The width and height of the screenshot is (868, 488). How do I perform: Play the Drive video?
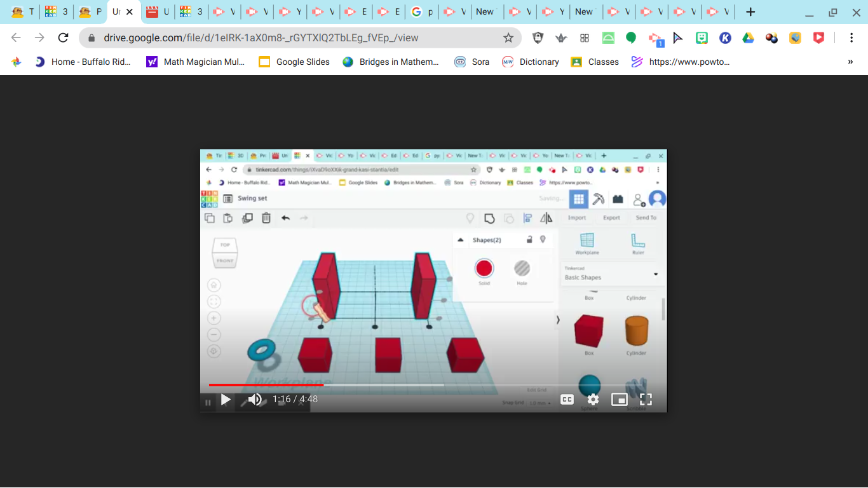coord(226,400)
